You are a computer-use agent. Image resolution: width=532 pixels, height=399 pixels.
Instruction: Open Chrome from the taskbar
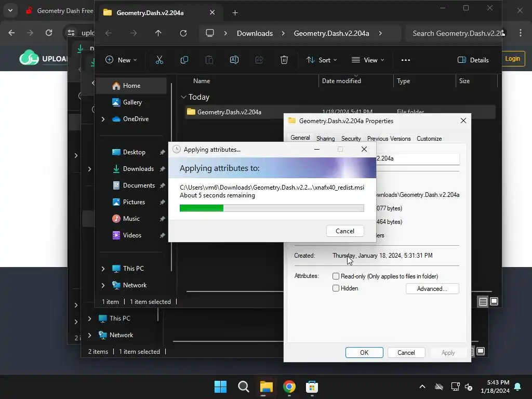click(289, 387)
